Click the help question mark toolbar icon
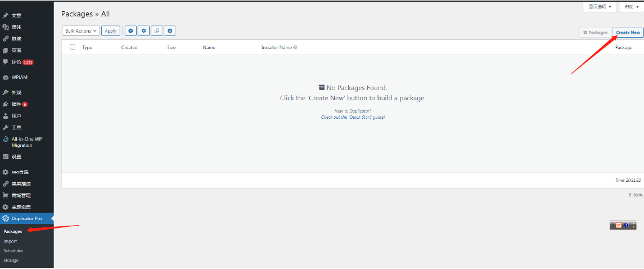 click(130, 31)
